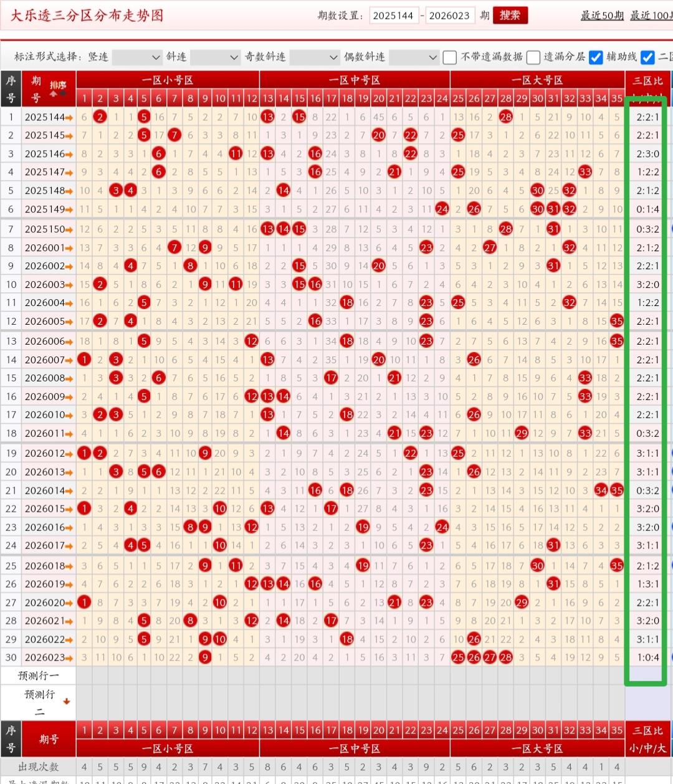Screen dimensions: 673x784
Task: Open the 竖连 dropdown
Action: (x=137, y=57)
